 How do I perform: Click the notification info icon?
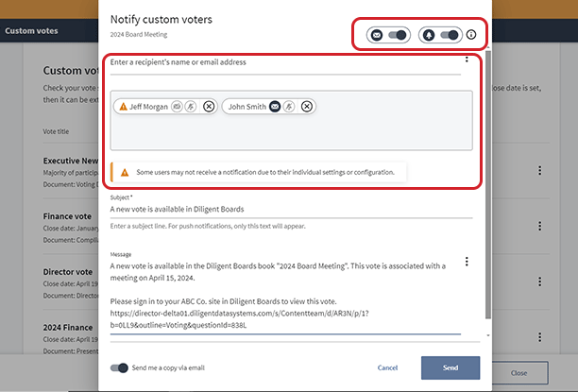470,35
